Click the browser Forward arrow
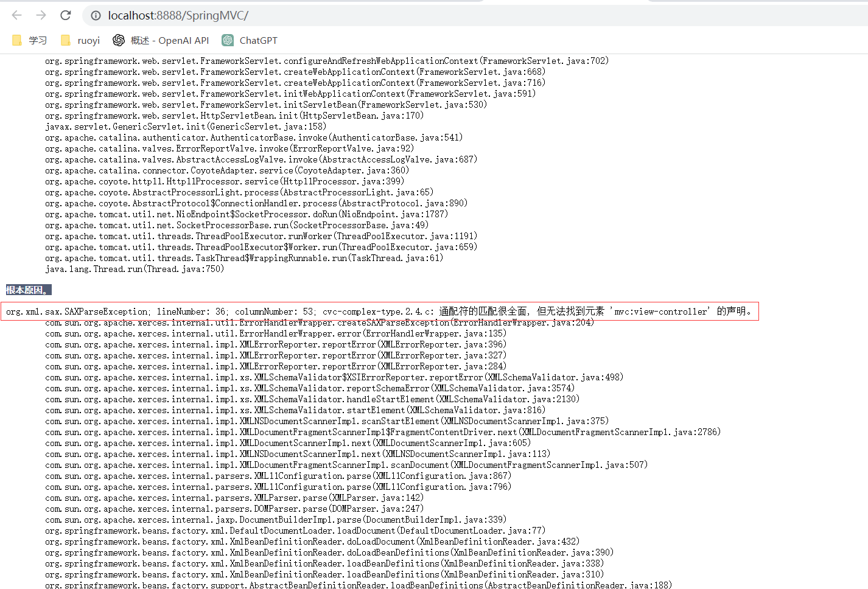 (41, 15)
